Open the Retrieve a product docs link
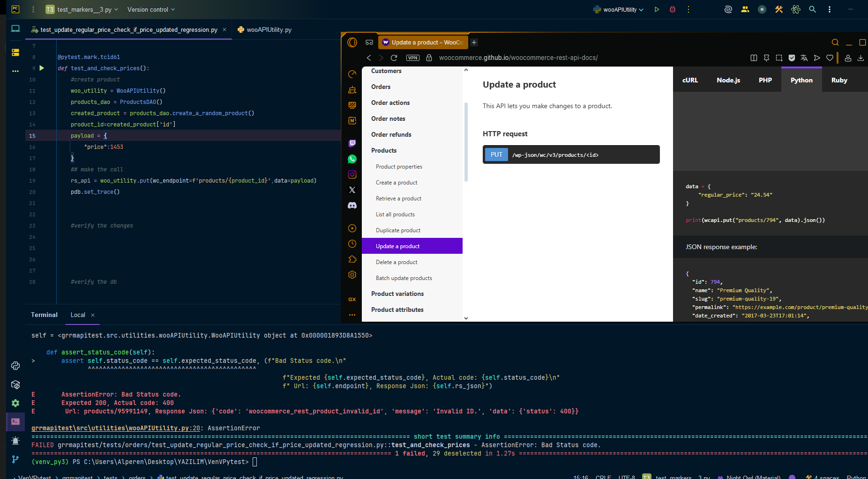This screenshot has height=479, width=868. 398,199
